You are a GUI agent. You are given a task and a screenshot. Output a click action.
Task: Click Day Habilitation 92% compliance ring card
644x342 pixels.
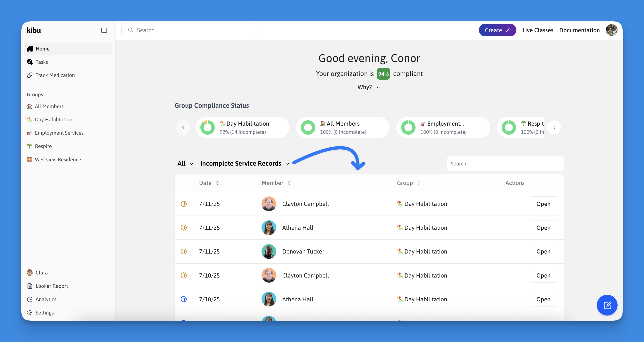(x=242, y=128)
